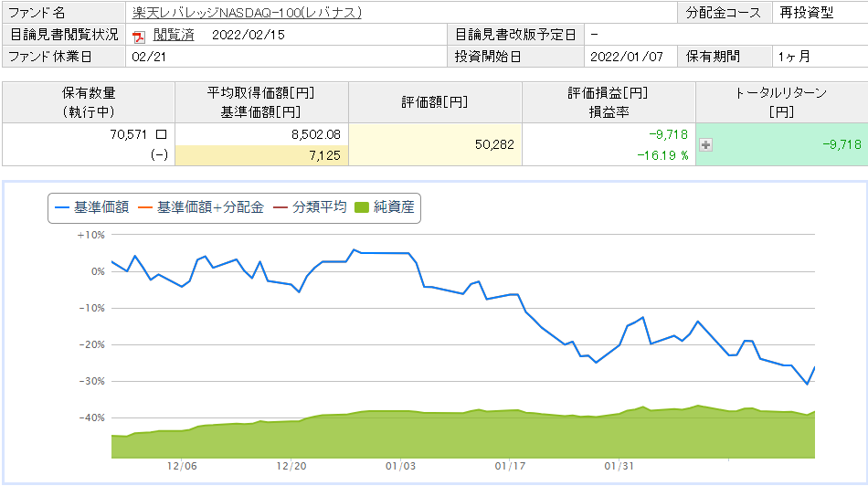Click the fund holiday value 02/21
Image resolution: width=868 pixels, height=486 pixels.
click(149, 57)
